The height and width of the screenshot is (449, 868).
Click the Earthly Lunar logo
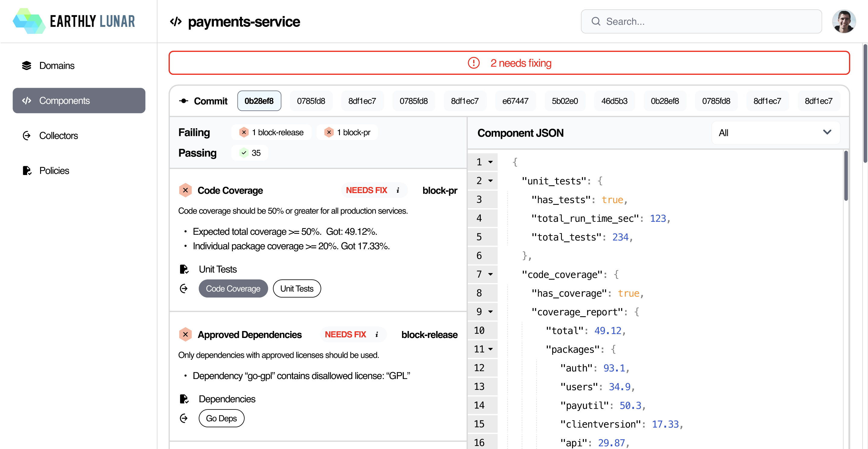74,21
